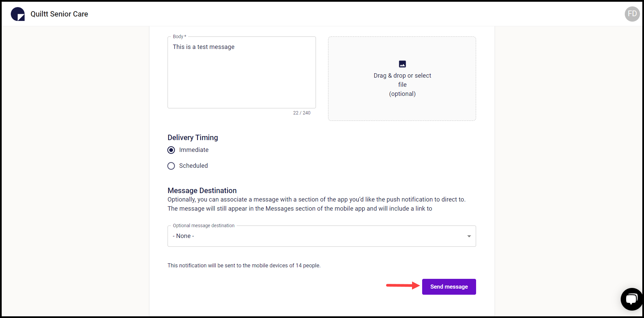Select the Scheduled delivery radio button

(171, 166)
